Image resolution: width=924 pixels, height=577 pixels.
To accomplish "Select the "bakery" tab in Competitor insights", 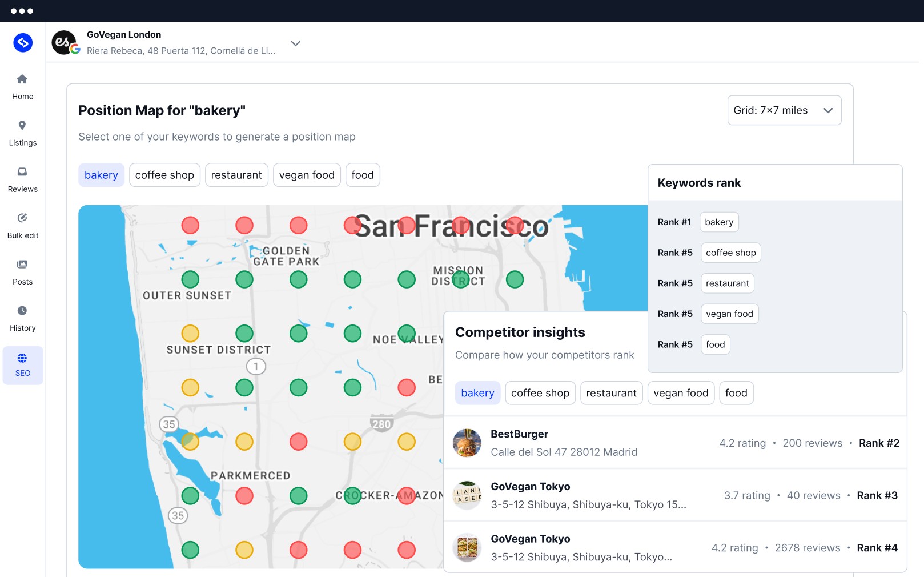I will [477, 393].
